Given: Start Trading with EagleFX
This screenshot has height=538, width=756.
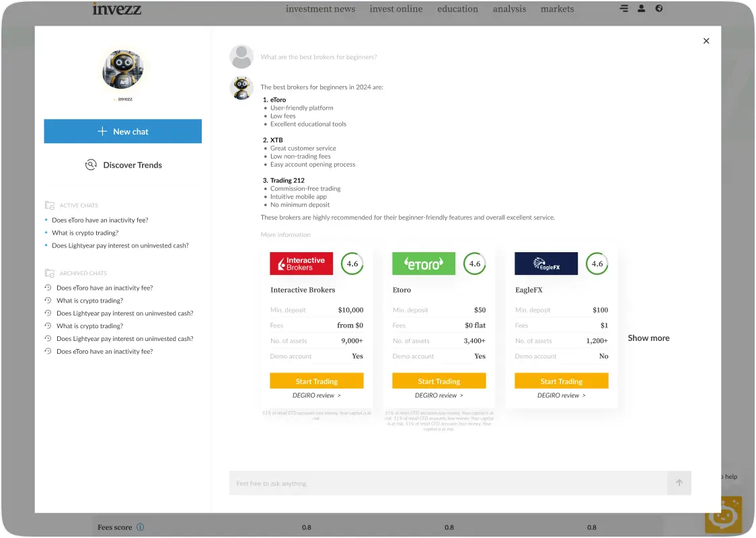Looking at the screenshot, I should tap(562, 381).
